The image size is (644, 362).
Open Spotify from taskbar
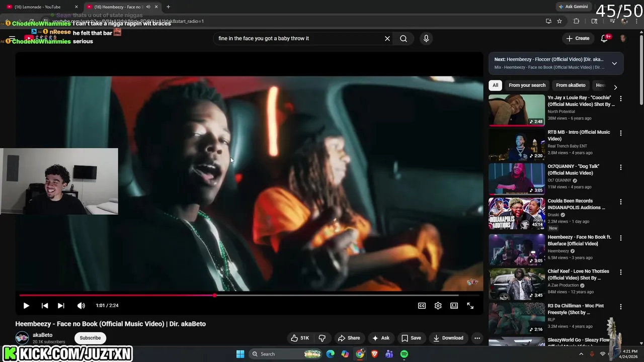coord(404,354)
